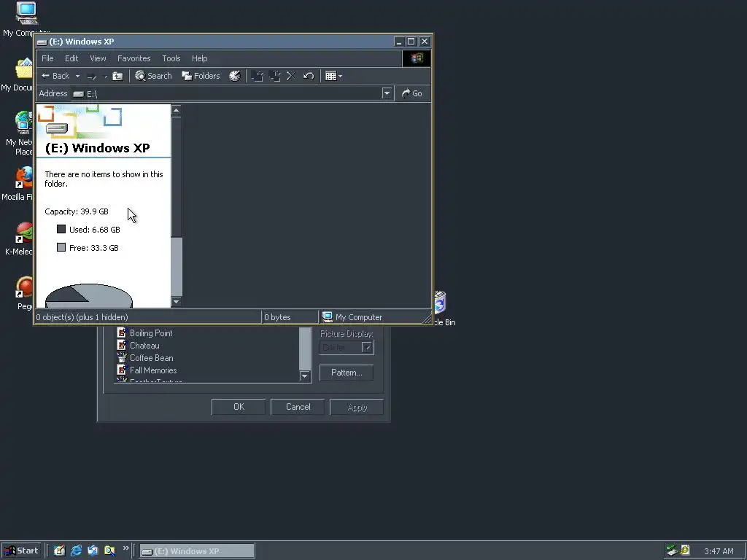
Task: Launch Outlook Express from Quick Launch
Action: tap(93, 551)
